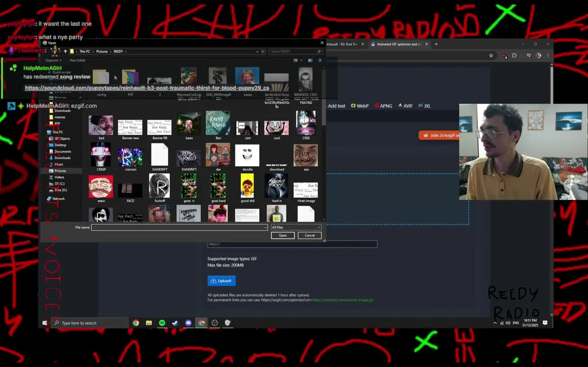588x367 pixels.
Task: Open a new Chrome tab
Action: [x=436, y=44]
